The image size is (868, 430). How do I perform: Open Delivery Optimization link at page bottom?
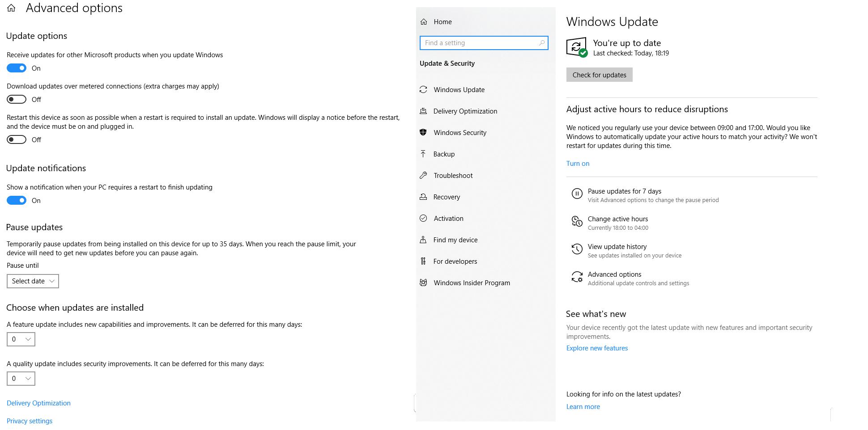coord(38,403)
